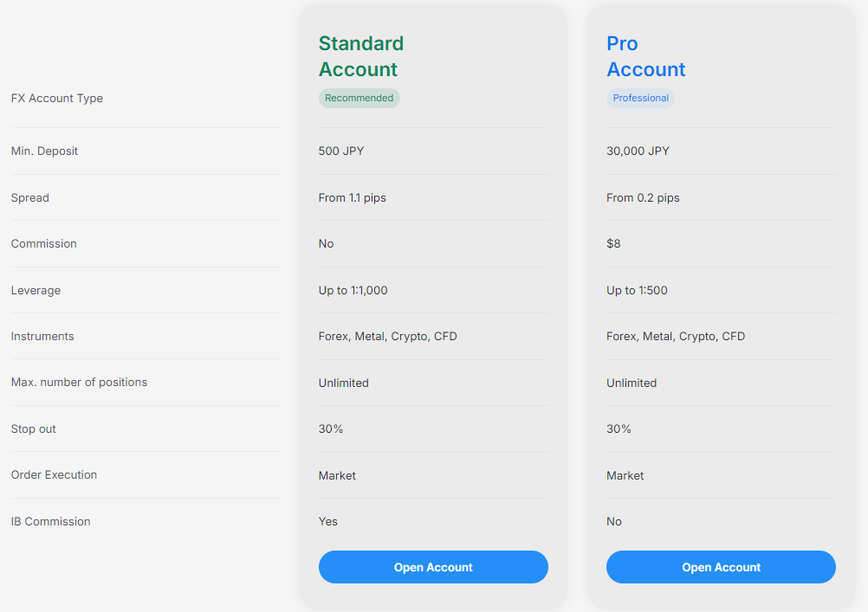Screen dimensions: 868x612
Task: Select the Pro Account heading
Action: pyautogui.click(x=645, y=56)
